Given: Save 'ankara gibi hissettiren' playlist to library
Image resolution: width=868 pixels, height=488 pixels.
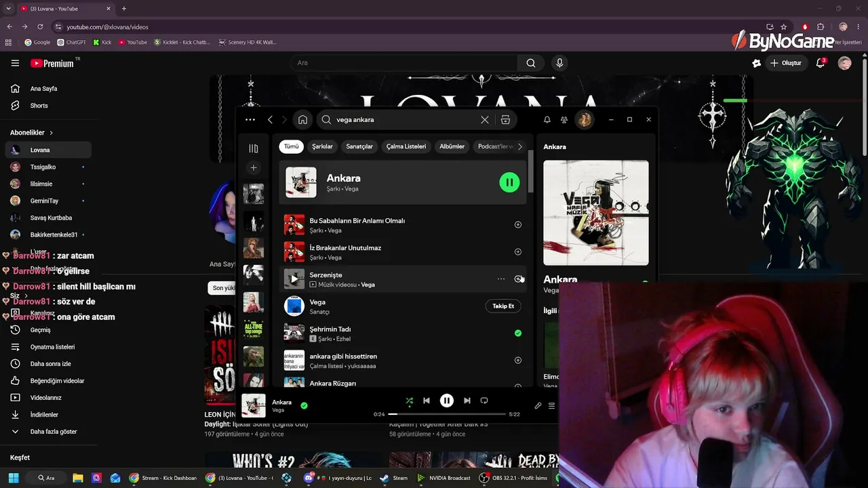Looking at the screenshot, I should (518, 360).
